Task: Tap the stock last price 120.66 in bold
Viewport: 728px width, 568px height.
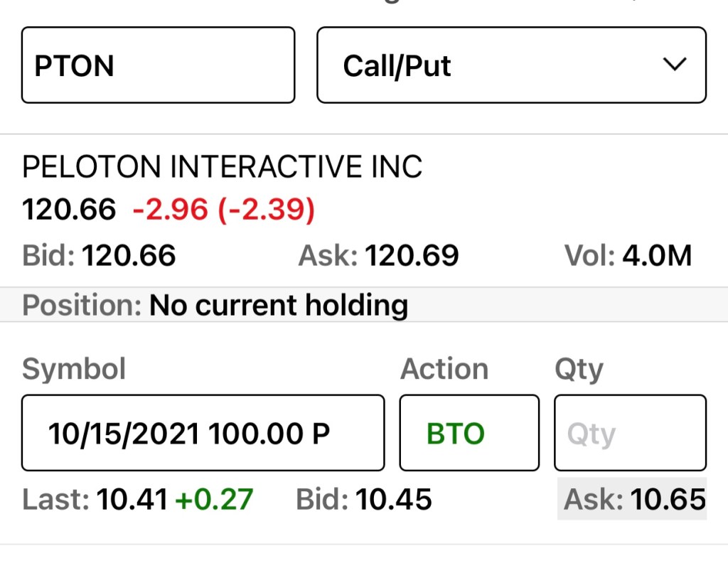Action: [69, 210]
